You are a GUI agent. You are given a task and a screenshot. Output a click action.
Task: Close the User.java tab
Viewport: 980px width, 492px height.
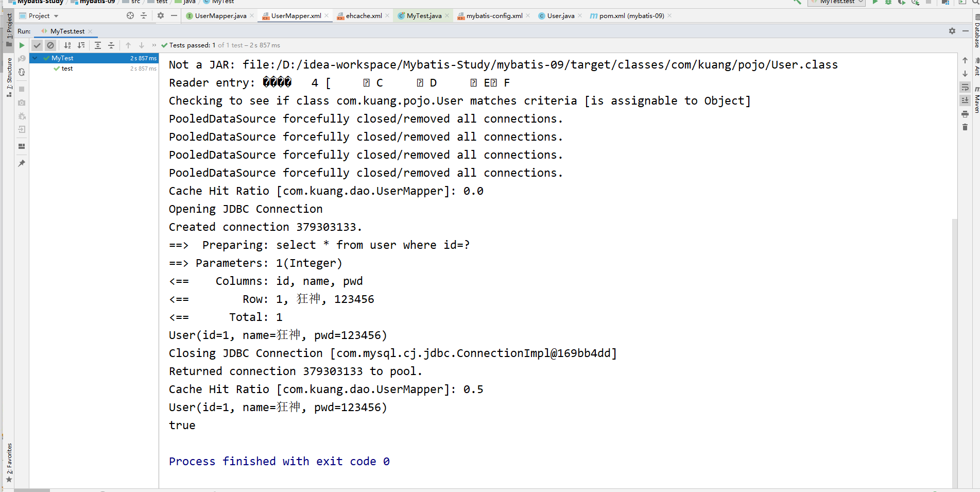[x=580, y=16]
